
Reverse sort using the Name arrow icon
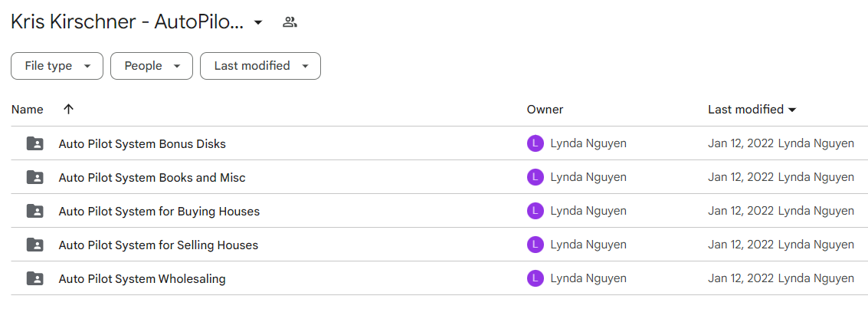click(x=68, y=110)
